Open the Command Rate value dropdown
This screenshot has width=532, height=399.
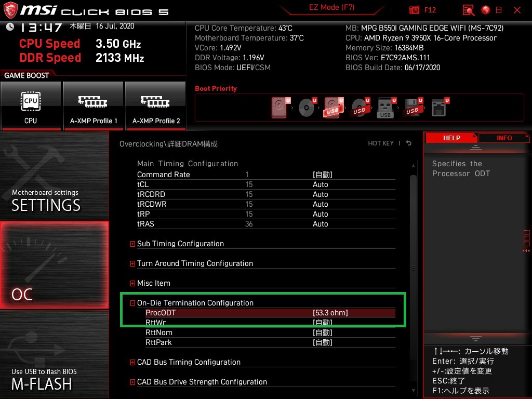[x=322, y=175]
